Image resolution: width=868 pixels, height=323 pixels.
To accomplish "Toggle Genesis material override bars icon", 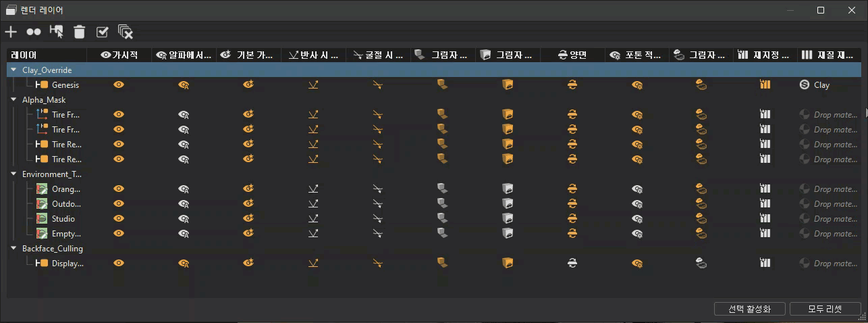I will (765, 85).
